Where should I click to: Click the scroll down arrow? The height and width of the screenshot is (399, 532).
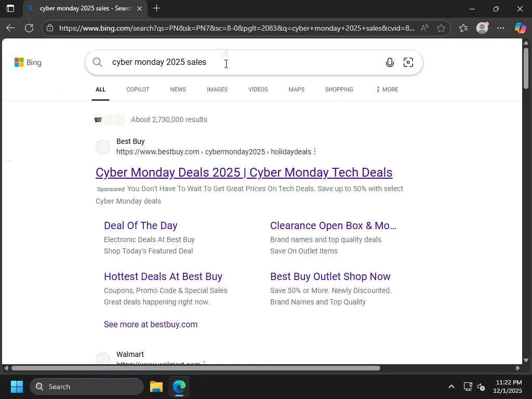click(526, 360)
